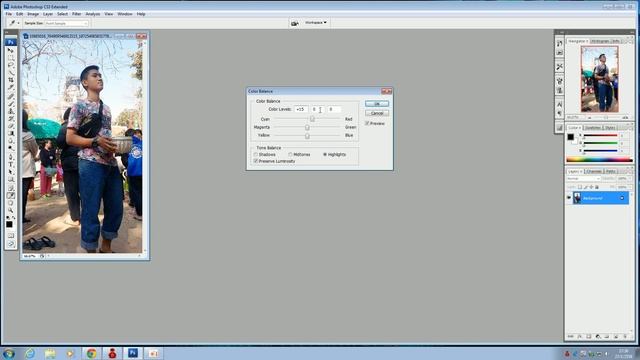
Task: Select the Blur tool
Action: pos(11,140)
